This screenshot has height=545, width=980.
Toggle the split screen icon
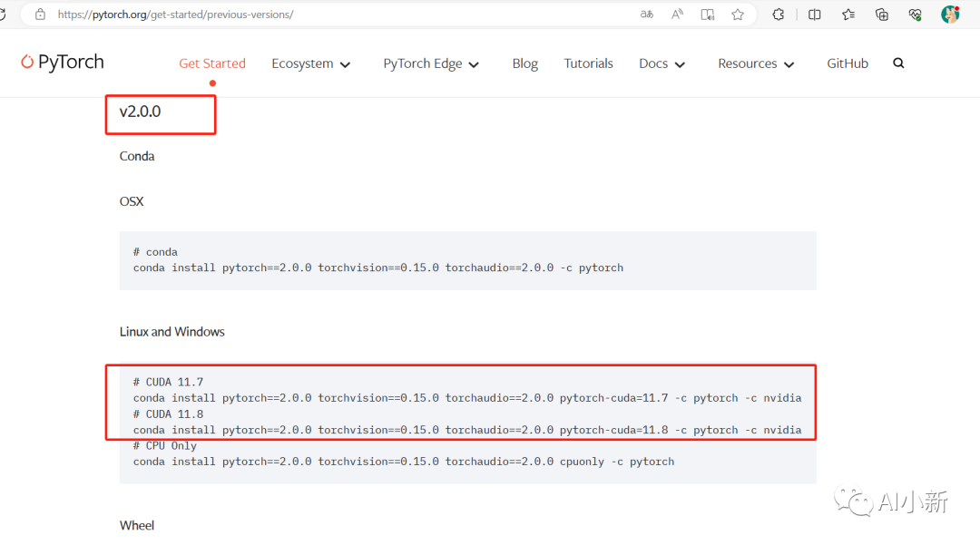click(814, 15)
